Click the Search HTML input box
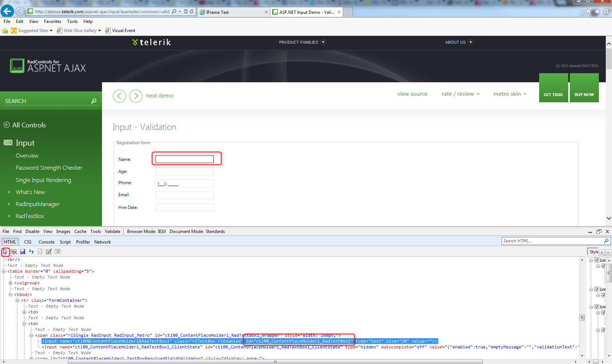Image resolution: width=612 pixels, height=364 pixels. tap(553, 241)
